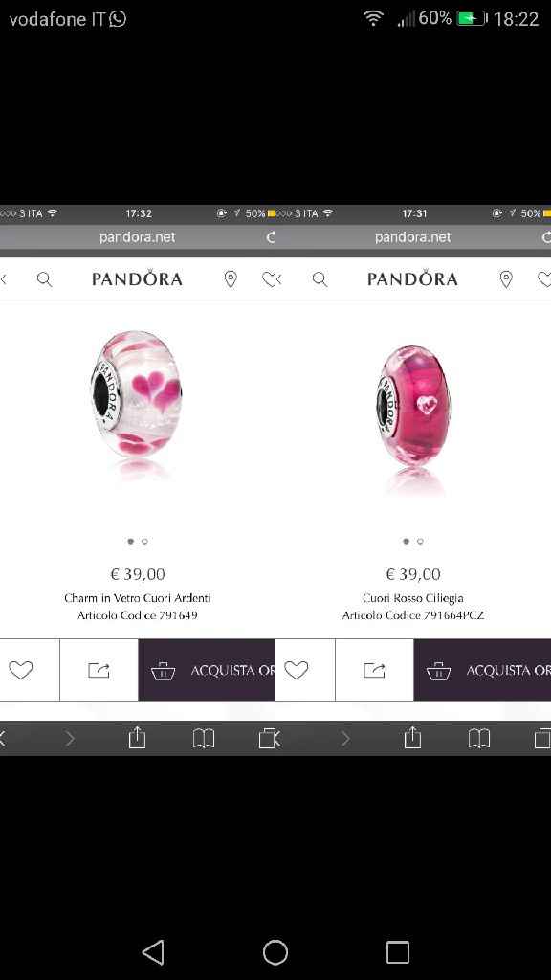Add the Cuori Ardenti charm to favorites with the heart button
This screenshot has height=980, width=551.
tap(21, 670)
